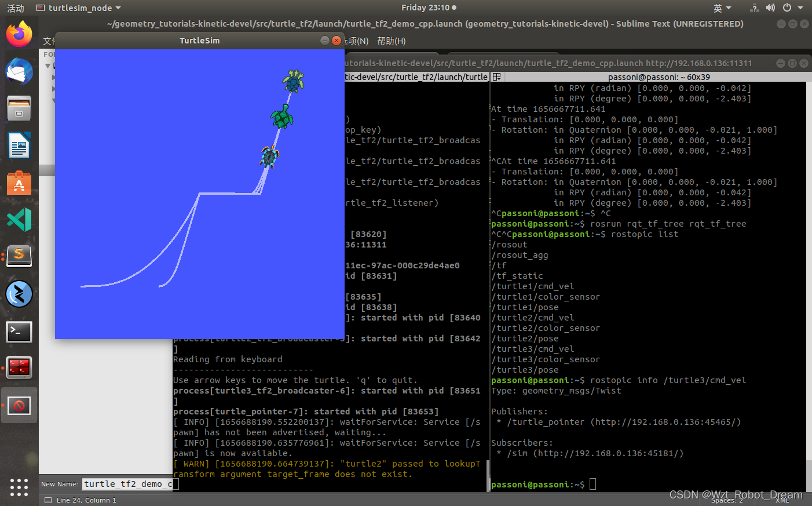This screenshot has width=812, height=506.
Task: Open the turtlesim_node application menu
Action: click(x=79, y=8)
